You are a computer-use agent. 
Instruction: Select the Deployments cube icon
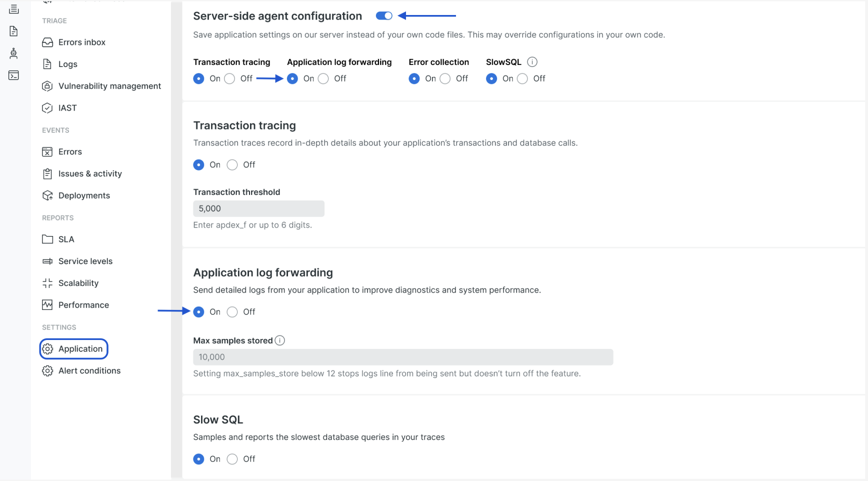47,195
